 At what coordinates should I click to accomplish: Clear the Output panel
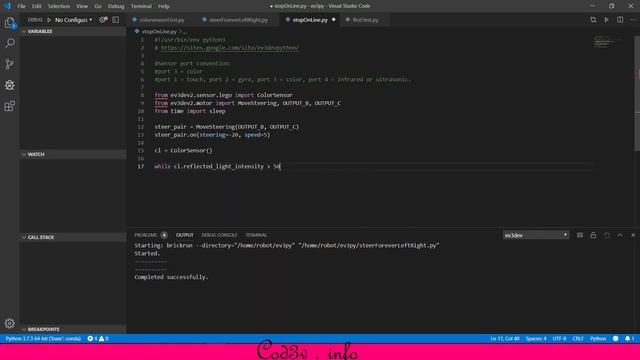[580, 235]
